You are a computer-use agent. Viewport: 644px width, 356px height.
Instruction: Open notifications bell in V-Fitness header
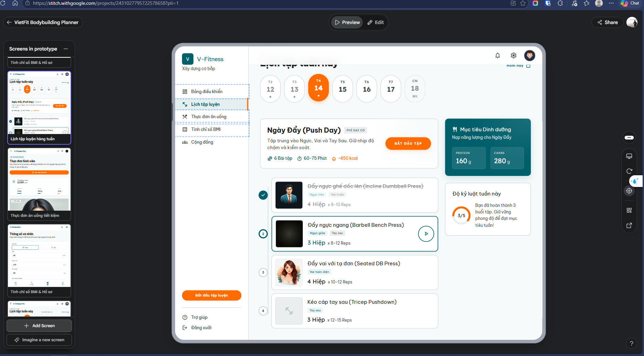pos(497,55)
